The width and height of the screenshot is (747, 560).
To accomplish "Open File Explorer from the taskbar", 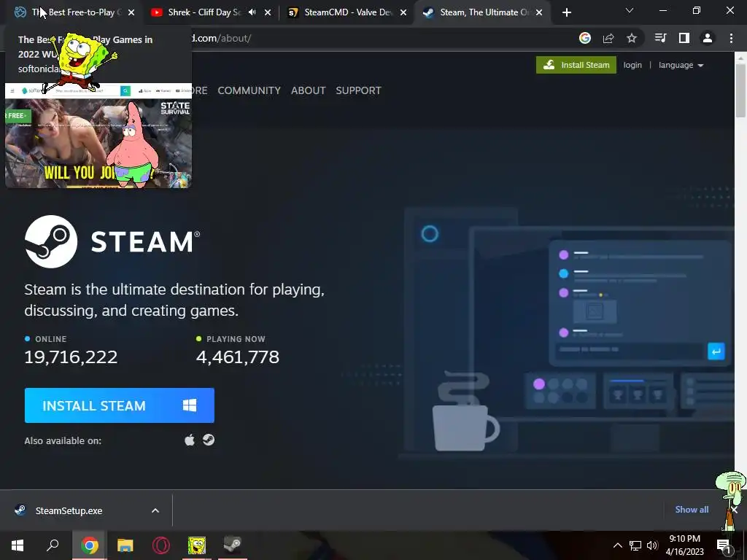I will pos(125,545).
